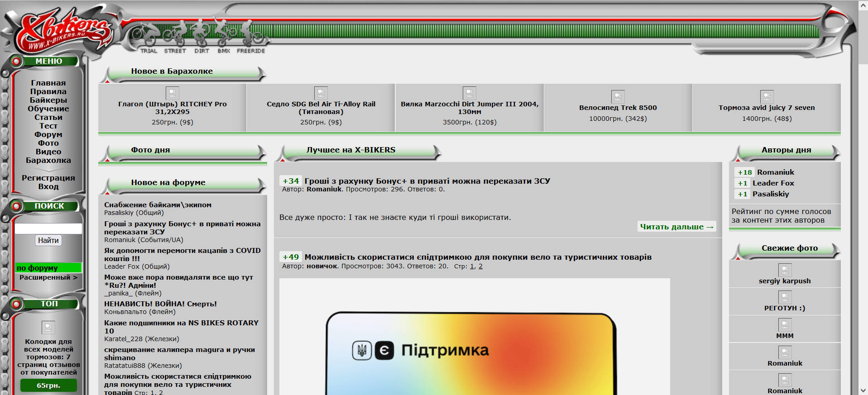This screenshot has width=868, height=395.
Task: Open Форум menu item
Action: [x=48, y=134]
